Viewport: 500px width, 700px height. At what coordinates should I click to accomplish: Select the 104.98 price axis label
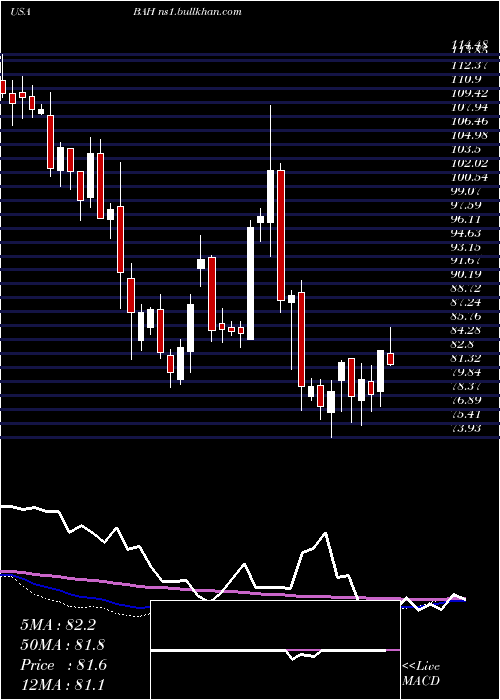coord(470,135)
